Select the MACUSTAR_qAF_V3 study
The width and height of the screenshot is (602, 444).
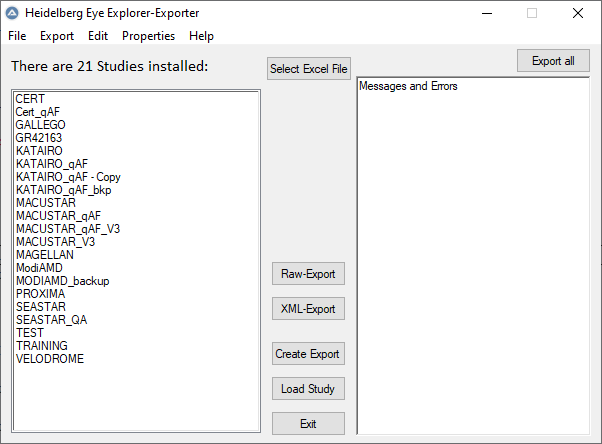pos(62,229)
